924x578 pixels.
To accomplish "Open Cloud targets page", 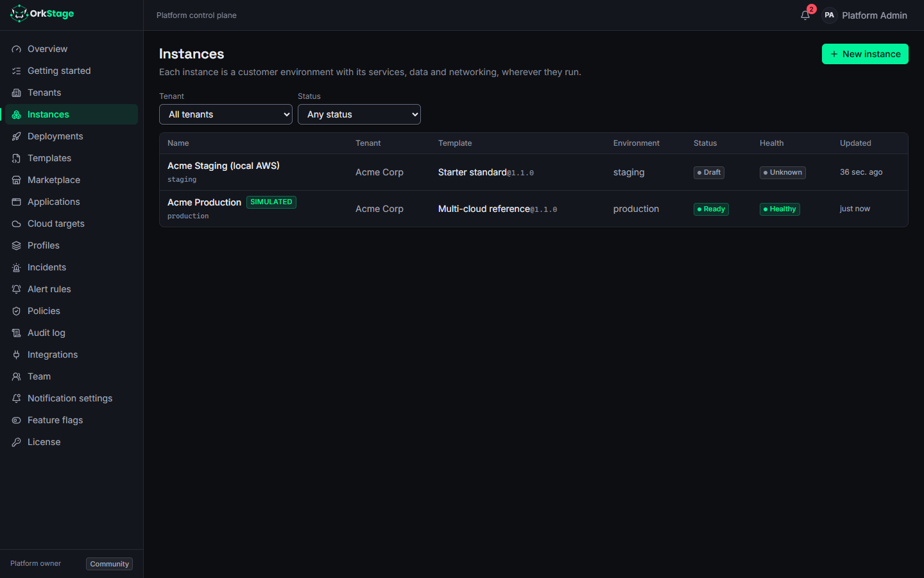I will coord(71,223).
